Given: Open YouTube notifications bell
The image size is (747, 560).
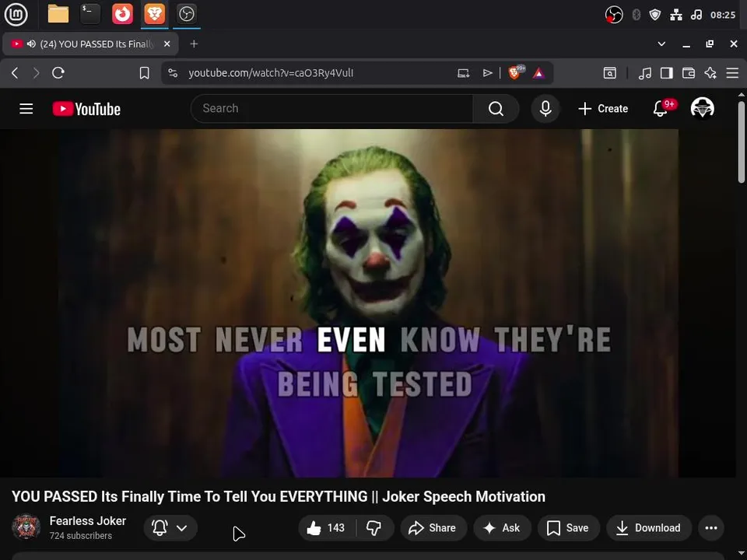Looking at the screenshot, I should click(x=661, y=109).
